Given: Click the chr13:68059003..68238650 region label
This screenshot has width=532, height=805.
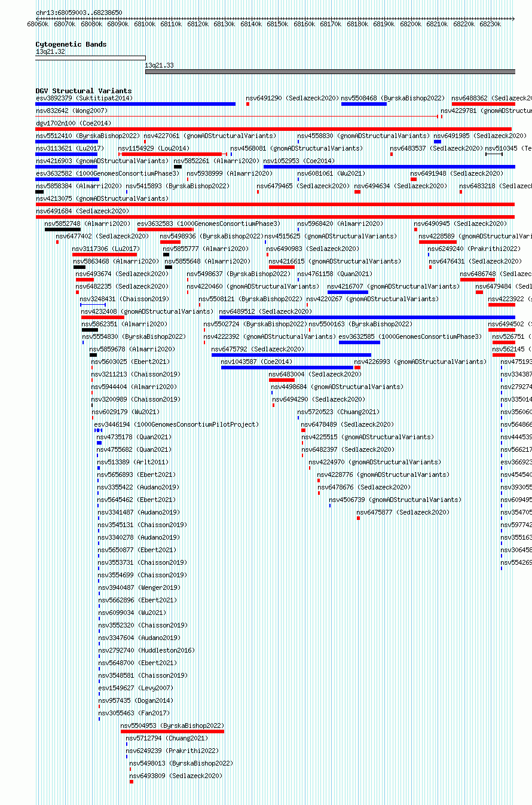Looking at the screenshot, I should (79, 13).
